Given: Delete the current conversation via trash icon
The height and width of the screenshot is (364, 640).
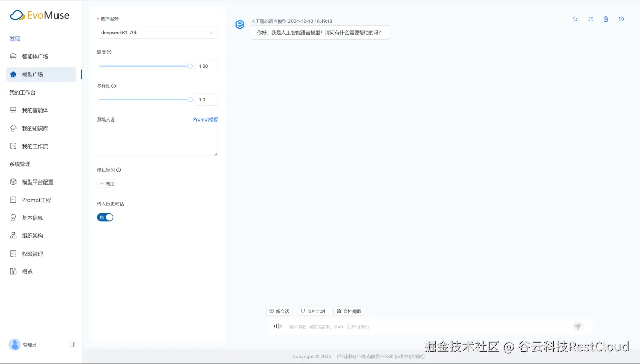Looking at the screenshot, I should click(x=606, y=19).
